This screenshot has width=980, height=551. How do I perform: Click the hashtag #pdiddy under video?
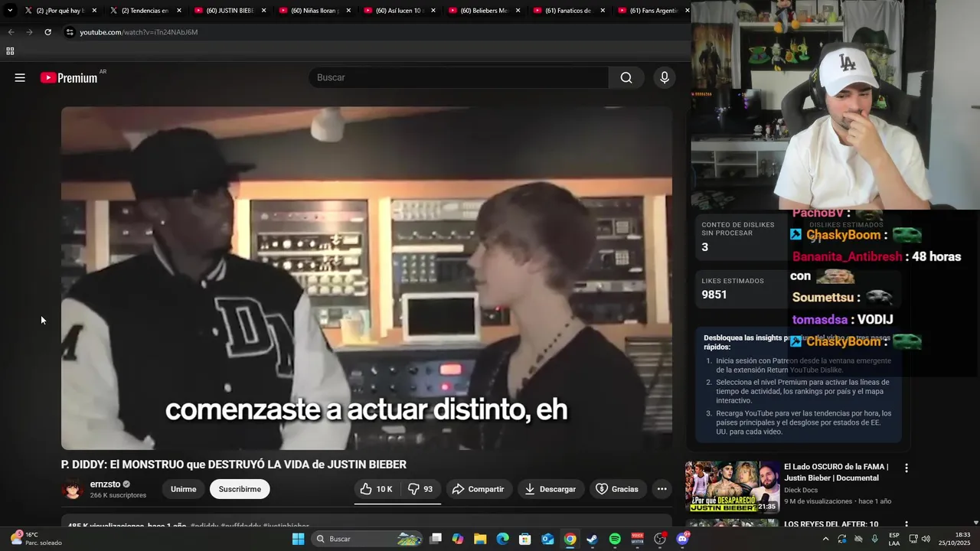tap(203, 527)
